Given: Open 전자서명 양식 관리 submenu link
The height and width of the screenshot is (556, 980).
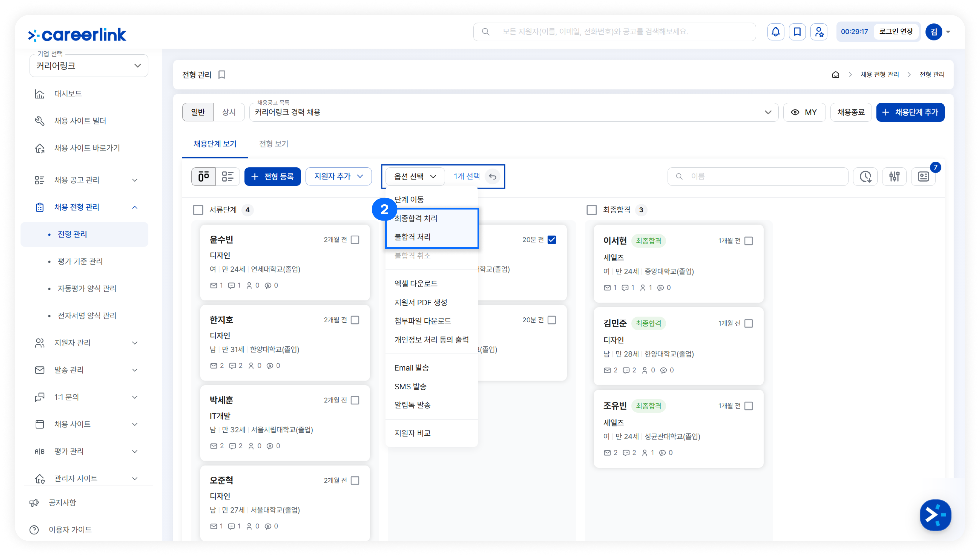Looking at the screenshot, I should [x=87, y=316].
